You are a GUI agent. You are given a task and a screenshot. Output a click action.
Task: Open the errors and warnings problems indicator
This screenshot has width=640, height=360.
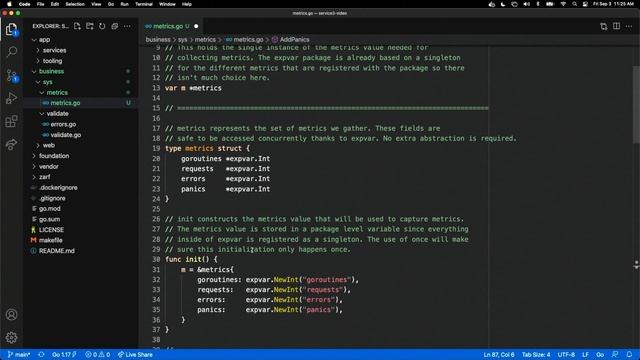coord(98,354)
